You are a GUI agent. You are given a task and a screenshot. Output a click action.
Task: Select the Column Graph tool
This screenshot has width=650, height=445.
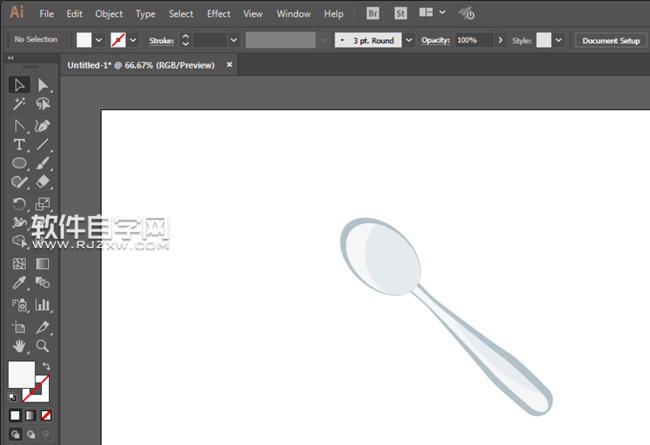(x=43, y=305)
